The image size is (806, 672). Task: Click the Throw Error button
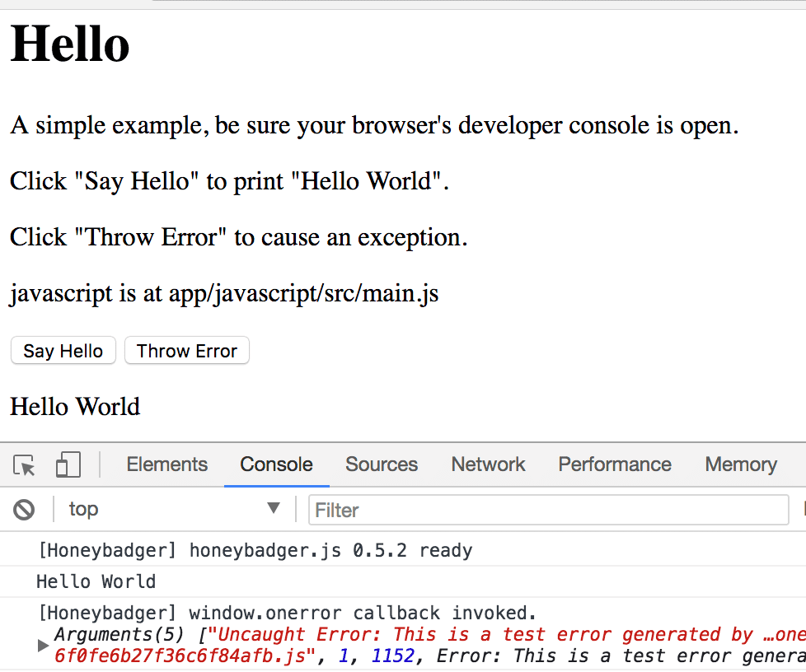point(186,351)
